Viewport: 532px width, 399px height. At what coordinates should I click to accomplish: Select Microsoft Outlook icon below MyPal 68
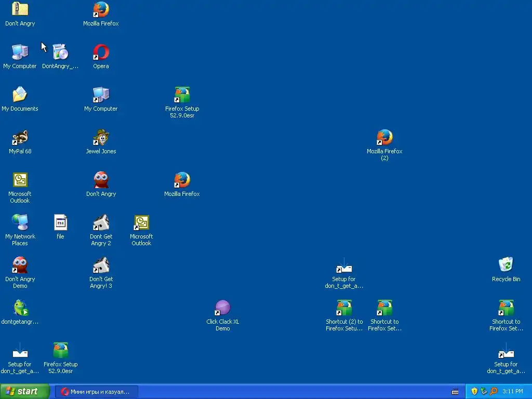(20, 180)
